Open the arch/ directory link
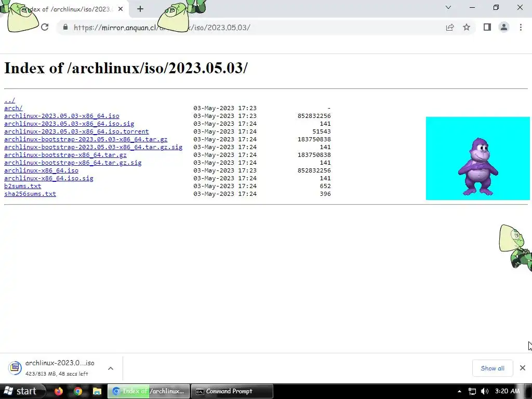 [13, 108]
